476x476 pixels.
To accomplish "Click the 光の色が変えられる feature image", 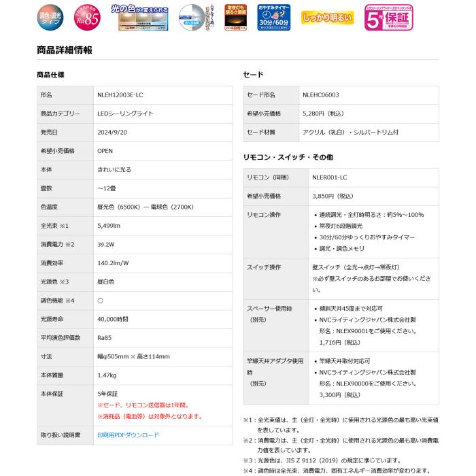I will [140, 18].
